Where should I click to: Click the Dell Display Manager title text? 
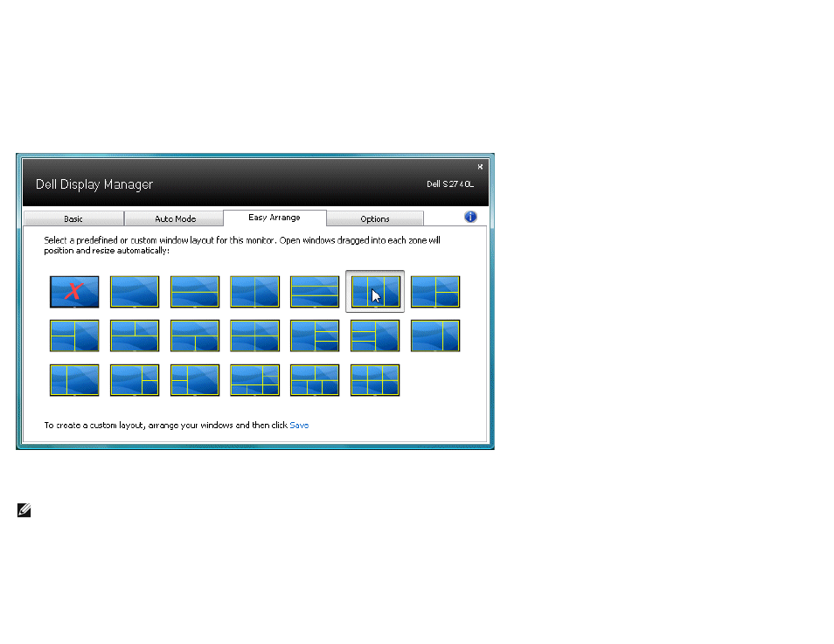point(94,184)
